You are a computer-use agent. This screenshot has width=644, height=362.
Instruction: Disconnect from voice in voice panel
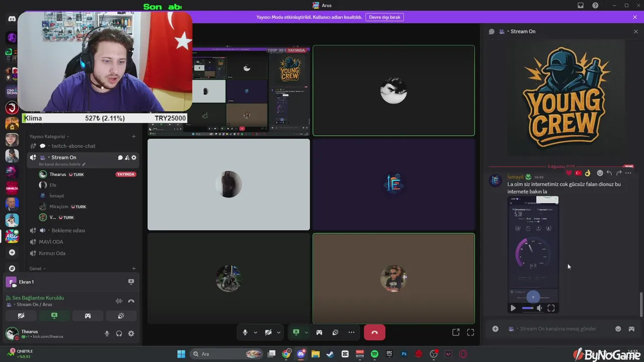[x=131, y=301]
